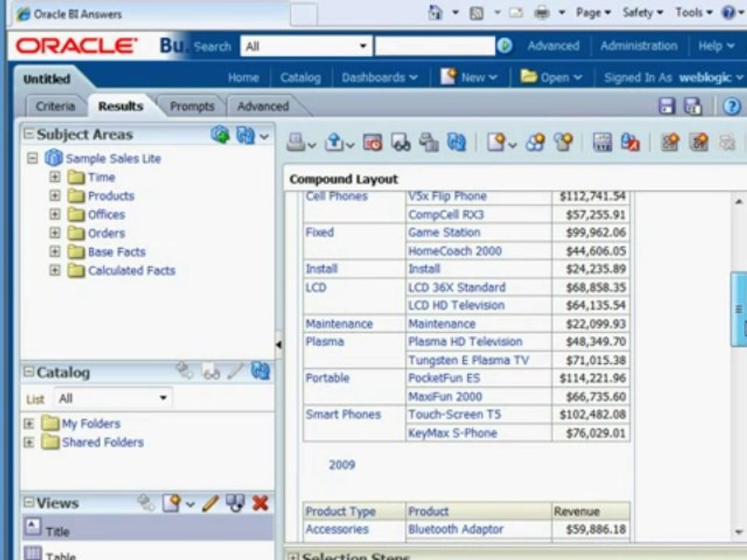This screenshot has width=747, height=560.
Task: Open the Advanced tab
Action: coord(263,107)
